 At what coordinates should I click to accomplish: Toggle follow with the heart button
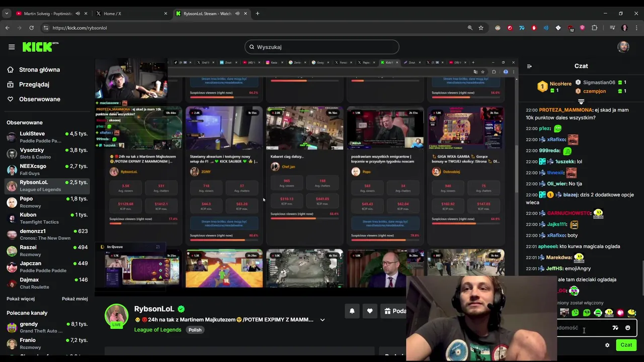[370, 311]
